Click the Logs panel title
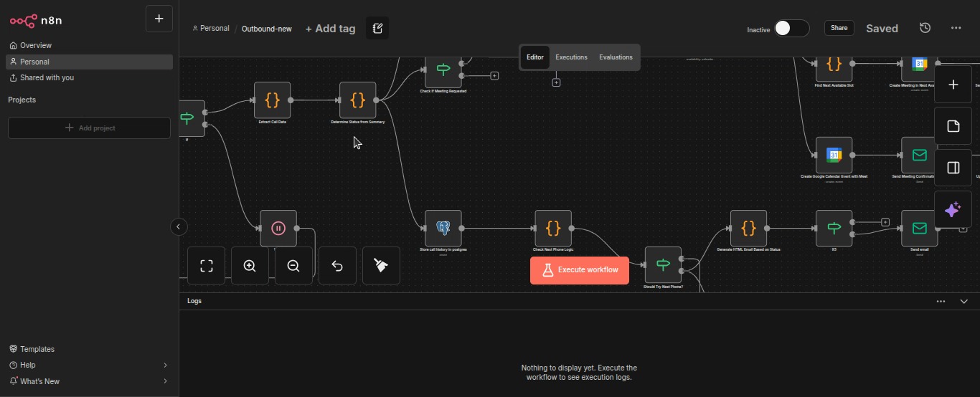Screen dimensions: 980x397 [194, 301]
